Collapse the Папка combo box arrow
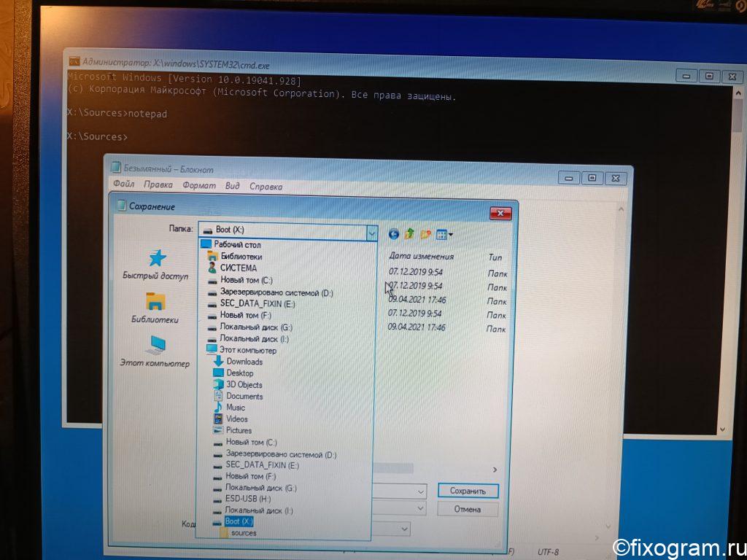This screenshot has height=560, width=747. coord(372,233)
